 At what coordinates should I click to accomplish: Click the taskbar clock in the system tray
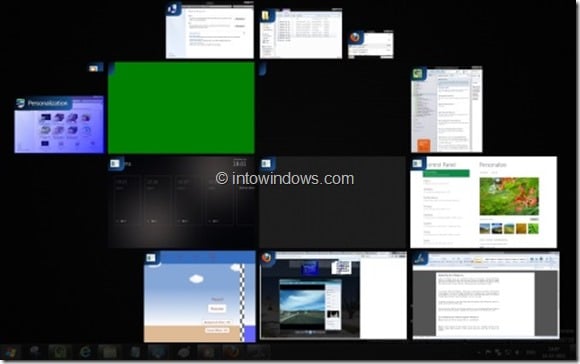coord(554,352)
